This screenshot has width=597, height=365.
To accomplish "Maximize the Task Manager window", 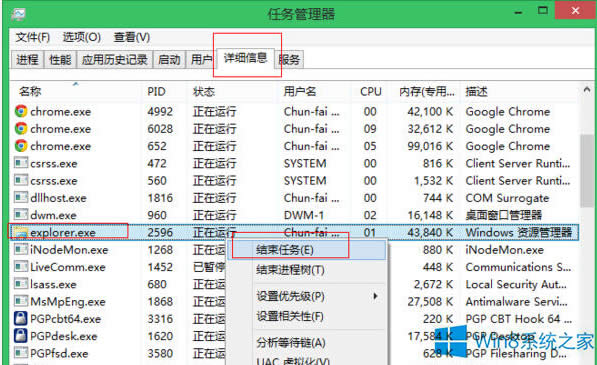I will (542, 11).
